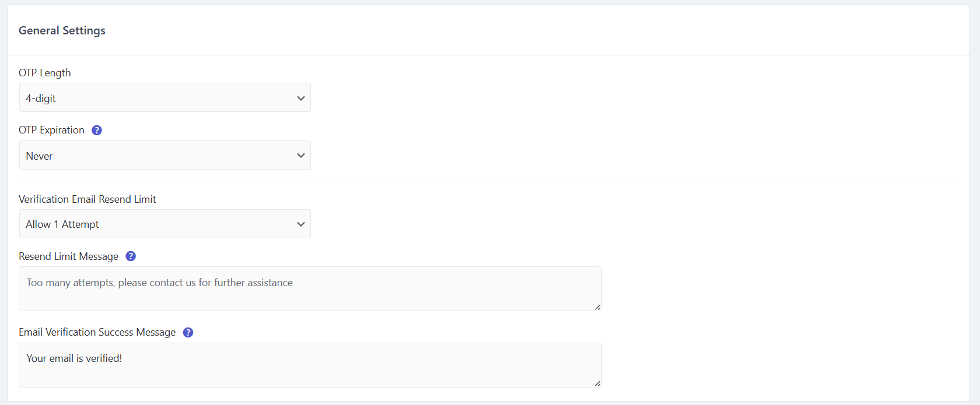Click the 'OTP Expiration' label text
Screen dimensions: 980x405
[51, 130]
